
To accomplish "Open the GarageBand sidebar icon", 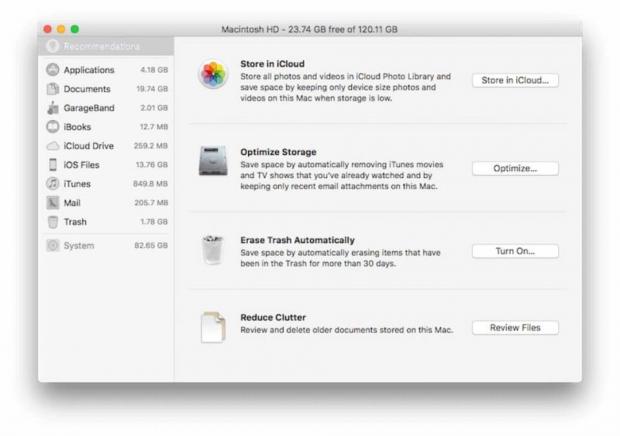I will click(53, 108).
